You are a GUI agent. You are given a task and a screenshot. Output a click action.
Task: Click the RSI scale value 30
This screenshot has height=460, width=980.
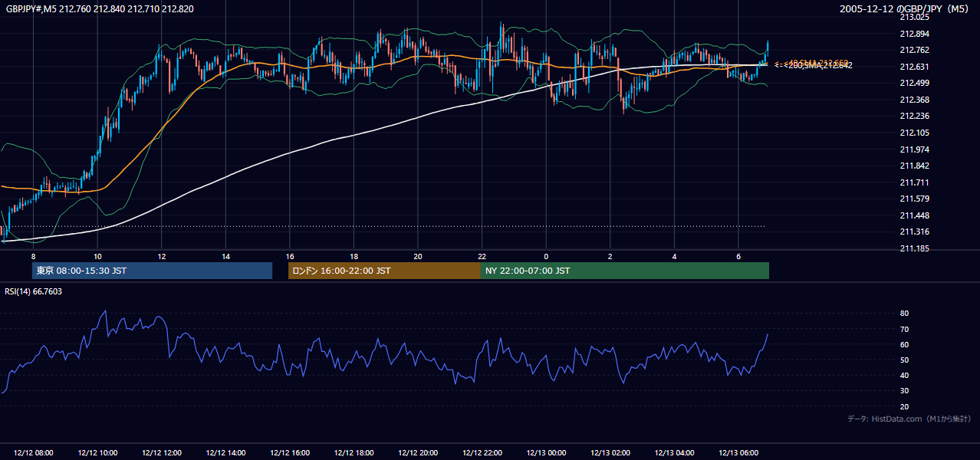coord(904,391)
